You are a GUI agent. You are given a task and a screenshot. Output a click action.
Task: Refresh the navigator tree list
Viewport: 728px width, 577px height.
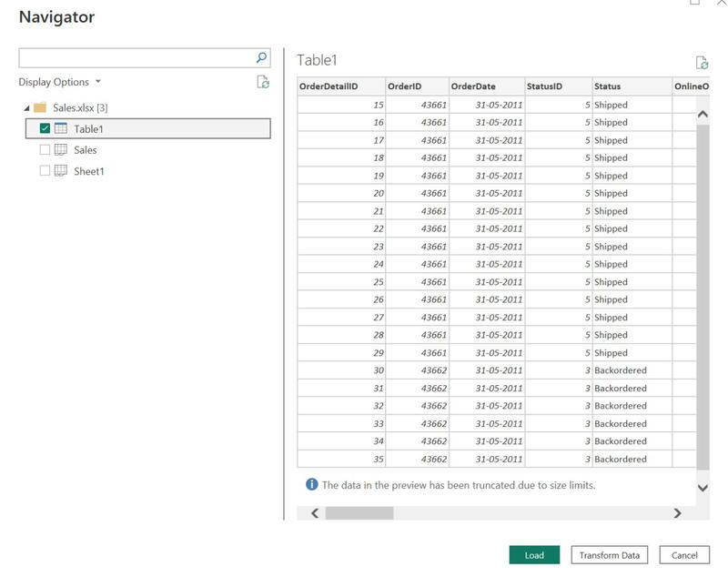[263, 82]
